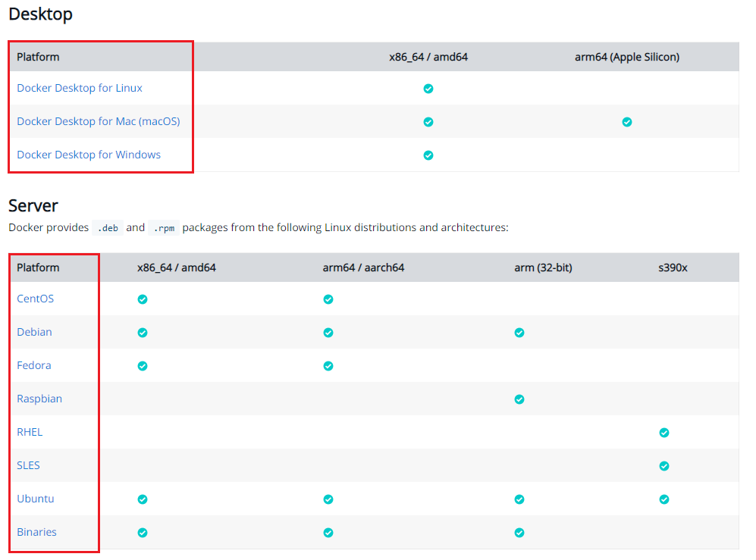Click the arm64 (Apple Silicon) column header

coord(627,57)
